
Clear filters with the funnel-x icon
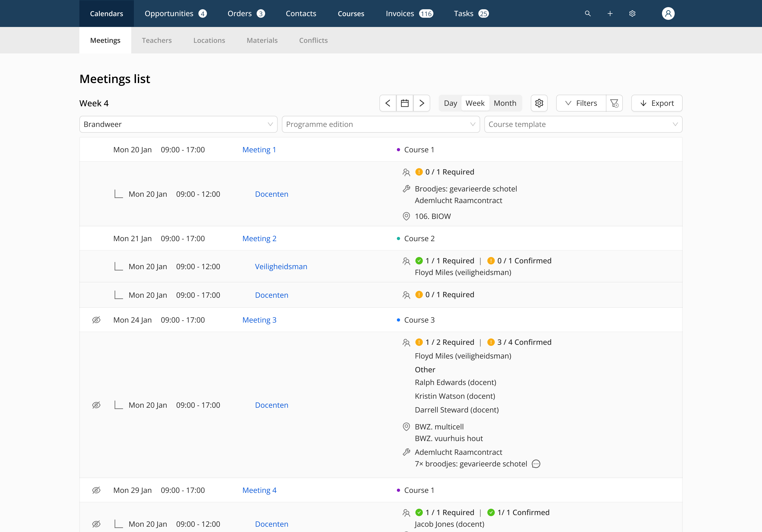point(614,103)
